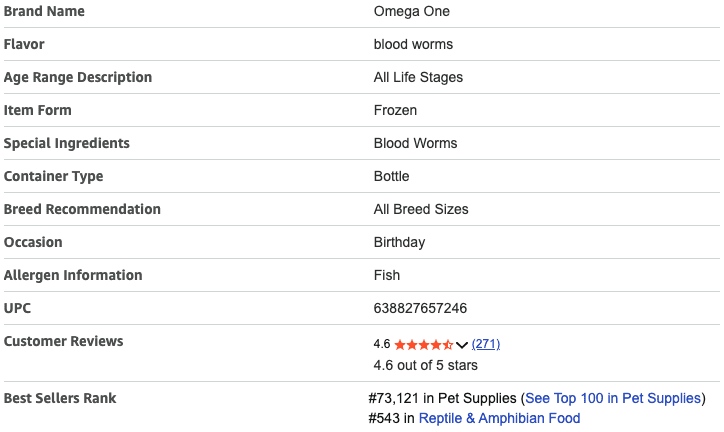This screenshot has width=724, height=432.
Task: Click the star rating icons
Action: (424, 344)
